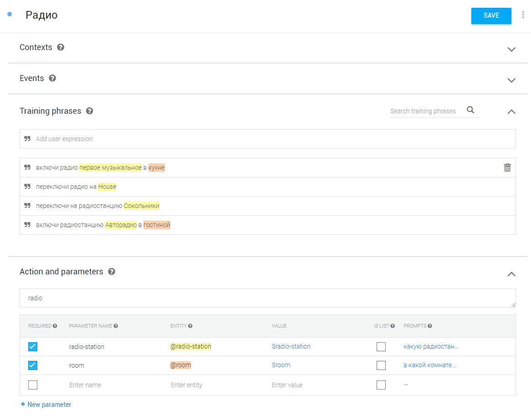This screenshot has width=531, height=420.
Task: Expand the Events section
Action: (x=511, y=80)
